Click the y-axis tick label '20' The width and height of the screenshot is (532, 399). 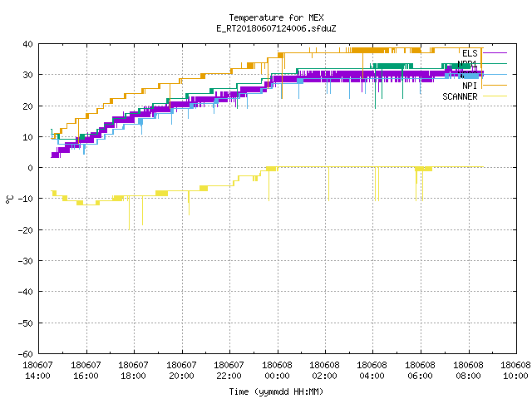pos(27,106)
